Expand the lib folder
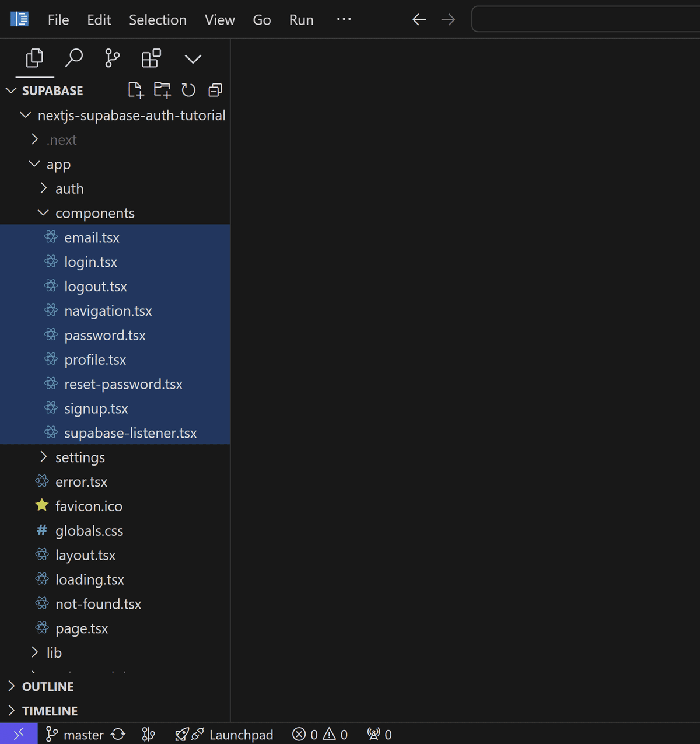Image resolution: width=700 pixels, height=744 pixels. 115,653
